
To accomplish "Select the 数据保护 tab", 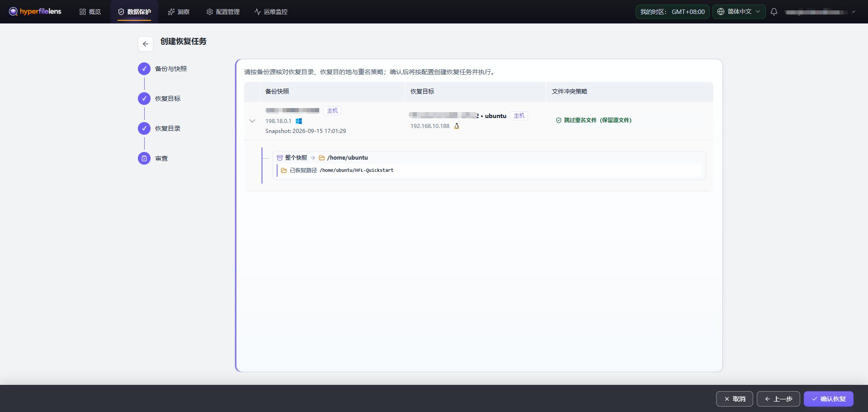I will [134, 12].
